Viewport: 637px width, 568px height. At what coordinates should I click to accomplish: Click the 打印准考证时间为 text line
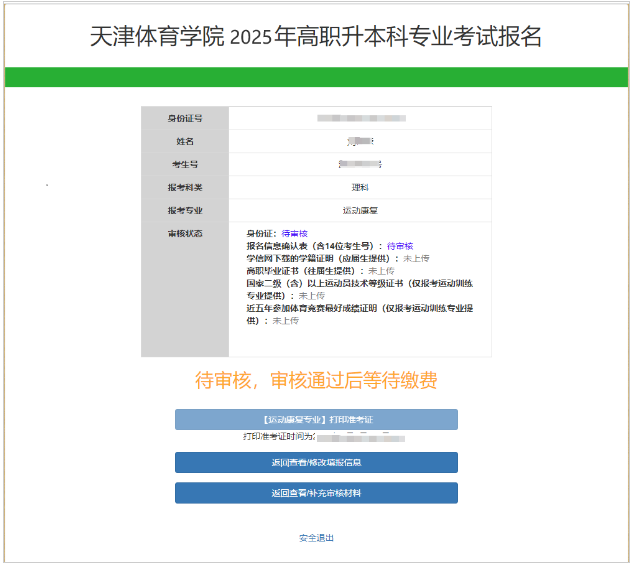click(326, 439)
